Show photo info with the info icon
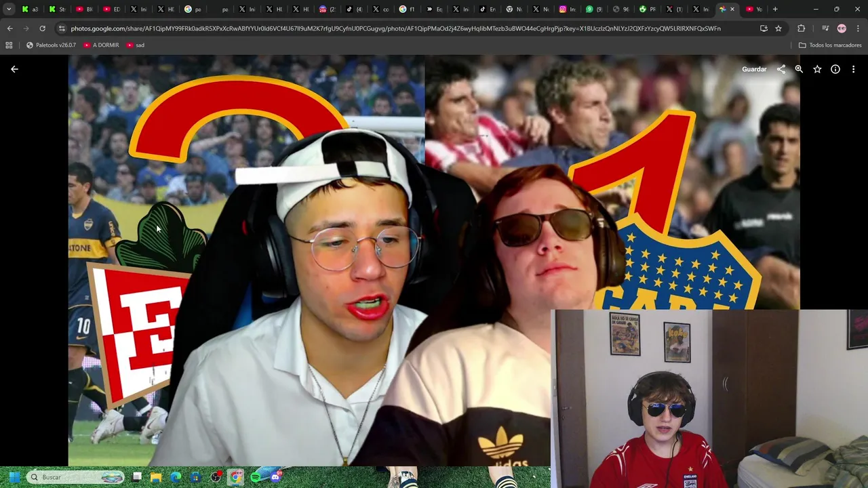Screen dimensions: 868x488 (x=835, y=69)
